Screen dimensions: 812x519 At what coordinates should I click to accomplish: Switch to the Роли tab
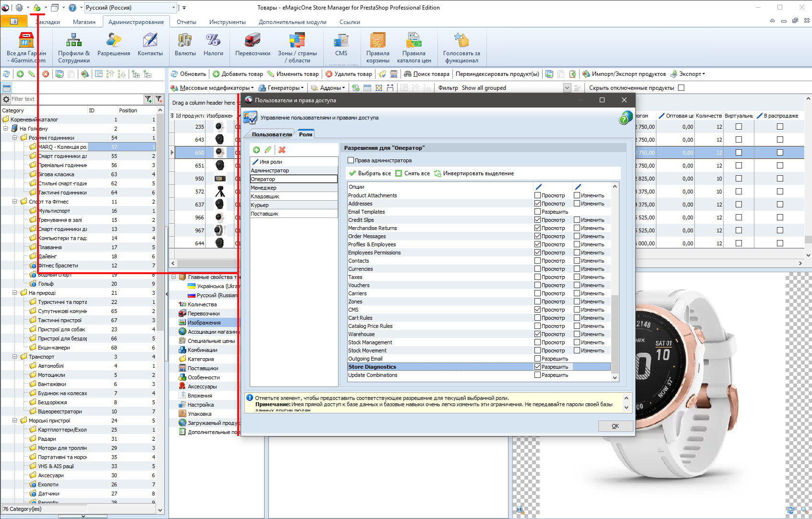tap(305, 134)
